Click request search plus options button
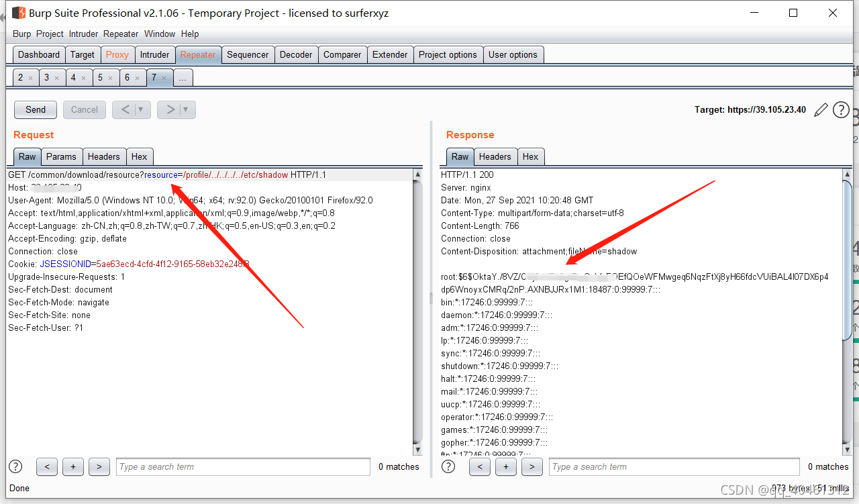The width and height of the screenshot is (859, 504). pyautogui.click(x=73, y=466)
